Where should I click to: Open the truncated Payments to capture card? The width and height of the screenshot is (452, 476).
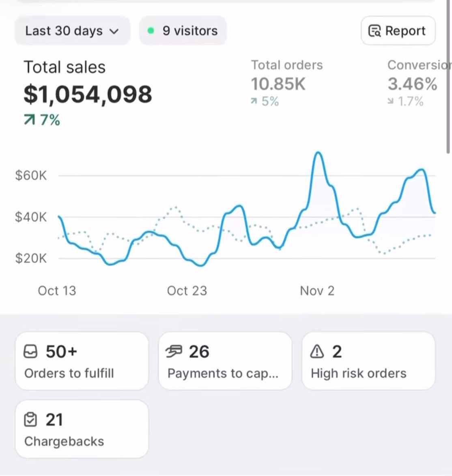pos(225,360)
